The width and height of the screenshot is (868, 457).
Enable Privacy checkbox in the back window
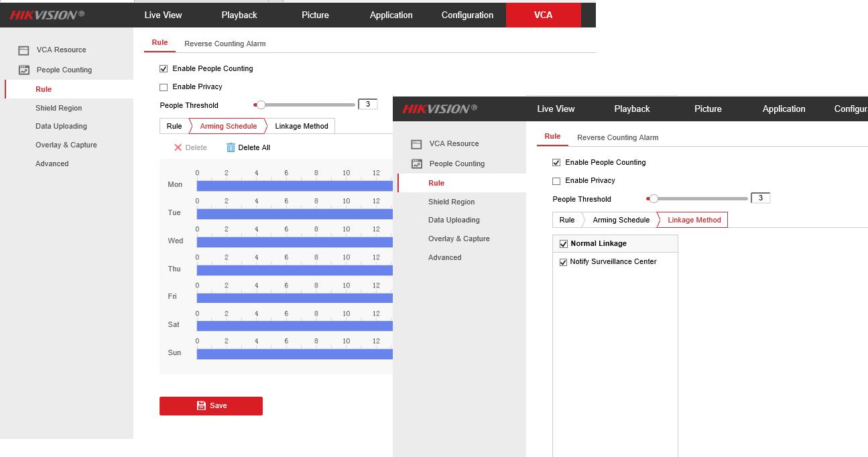pos(164,87)
